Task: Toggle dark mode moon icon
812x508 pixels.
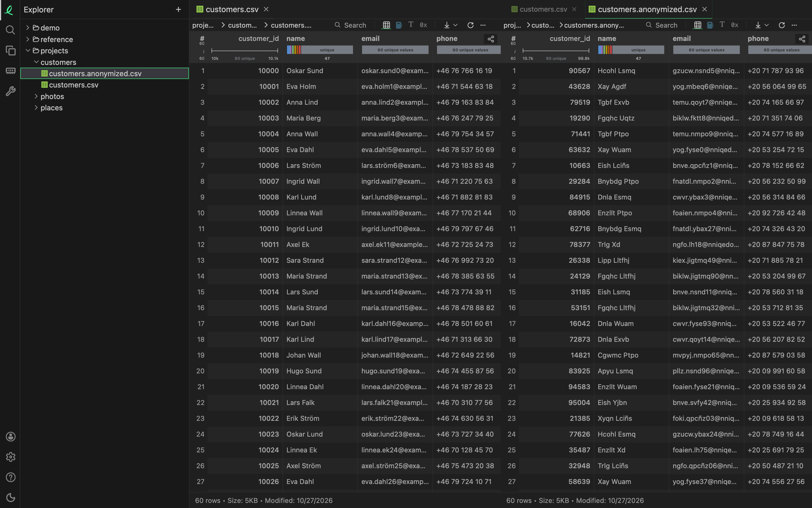Action: [x=10, y=498]
